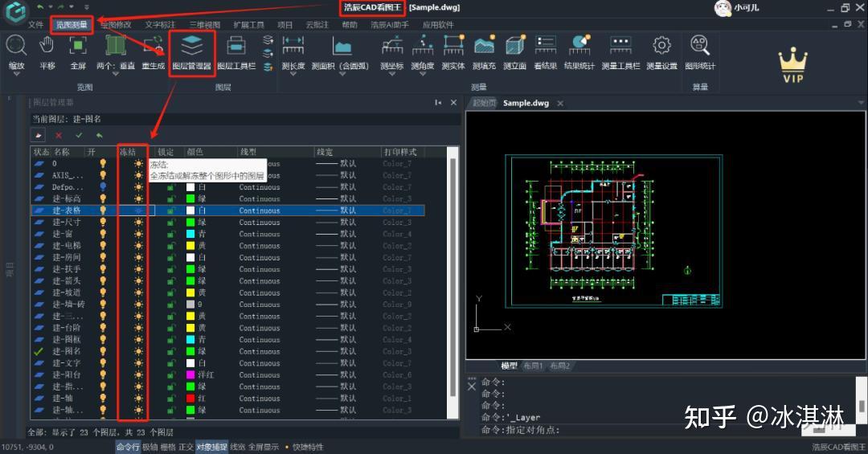Expand the dropdown arrow under 测长度
This screenshot has height=454, width=868.
(293, 74)
